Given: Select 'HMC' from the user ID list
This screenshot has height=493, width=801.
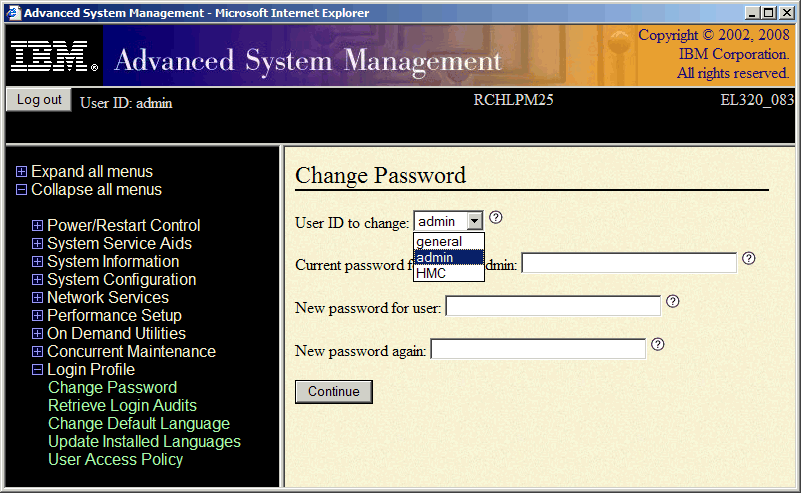Looking at the screenshot, I should pyautogui.click(x=449, y=273).
